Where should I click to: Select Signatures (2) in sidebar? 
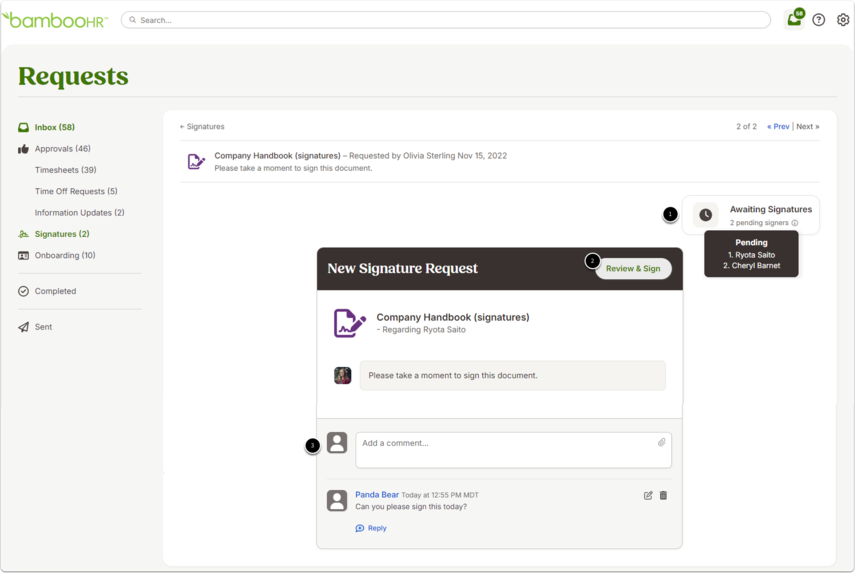coord(62,234)
